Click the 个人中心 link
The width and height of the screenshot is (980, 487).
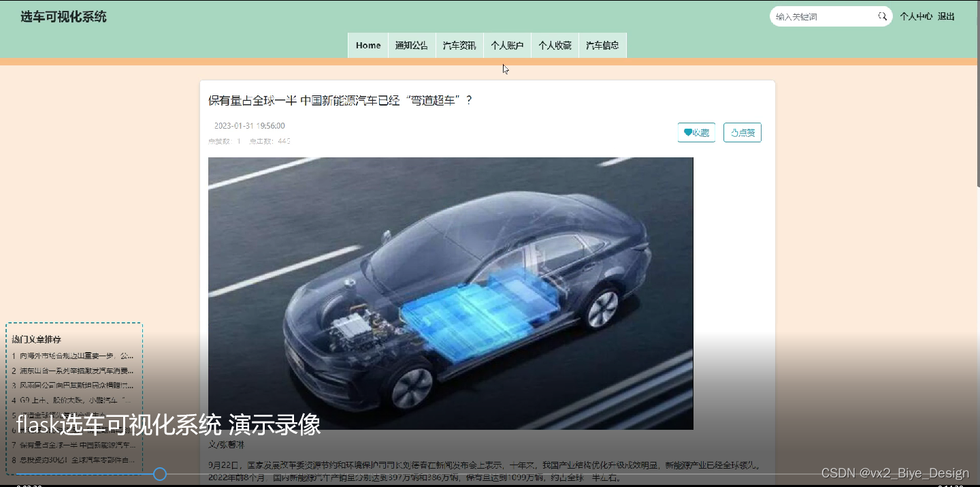[x=916, y=16]
